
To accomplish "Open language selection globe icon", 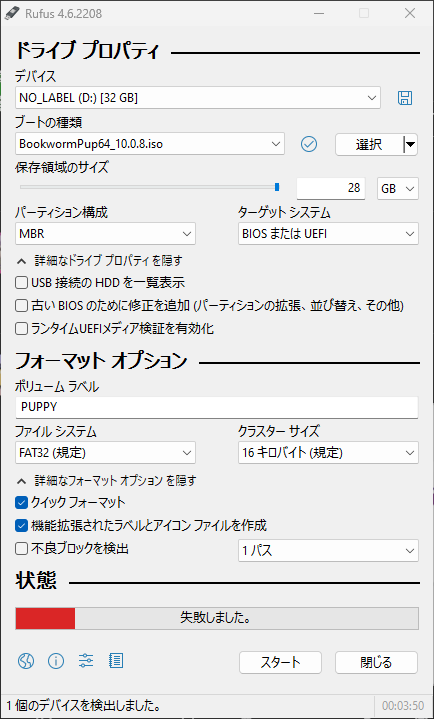I will [x=26, y=661].
